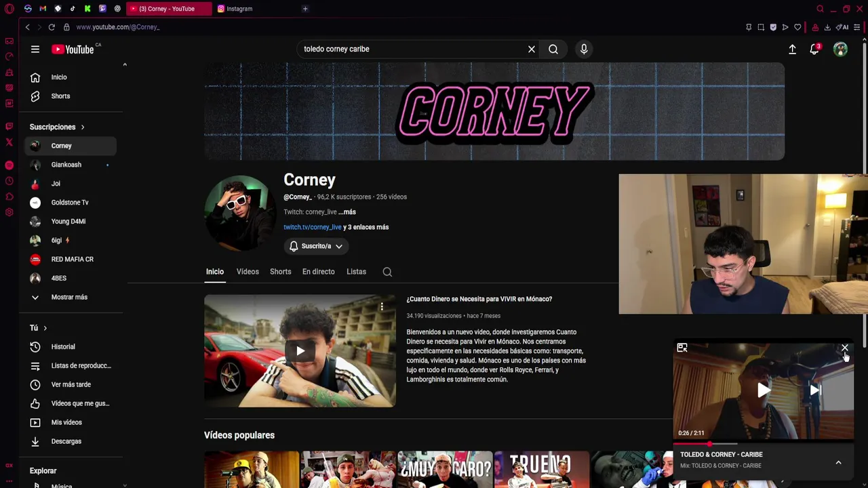Viewport: 868px width, 488px height.
Task: Open the upload/create video icon
Action: (x=792, y=49)
